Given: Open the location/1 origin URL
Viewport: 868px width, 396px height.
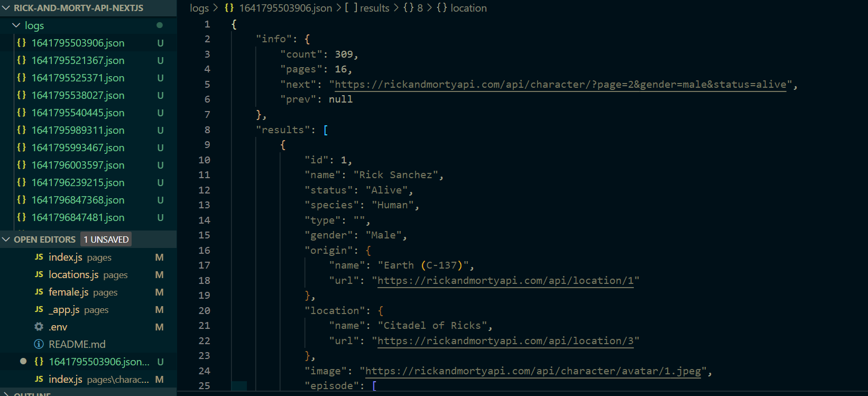Looking at the screenshot, I should (x=506, y=281).
